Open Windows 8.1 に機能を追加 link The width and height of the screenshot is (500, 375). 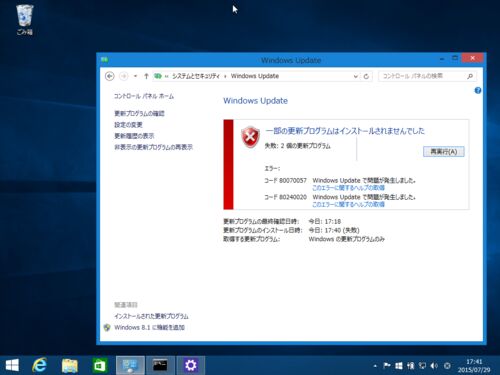click(x=149, y=328)
